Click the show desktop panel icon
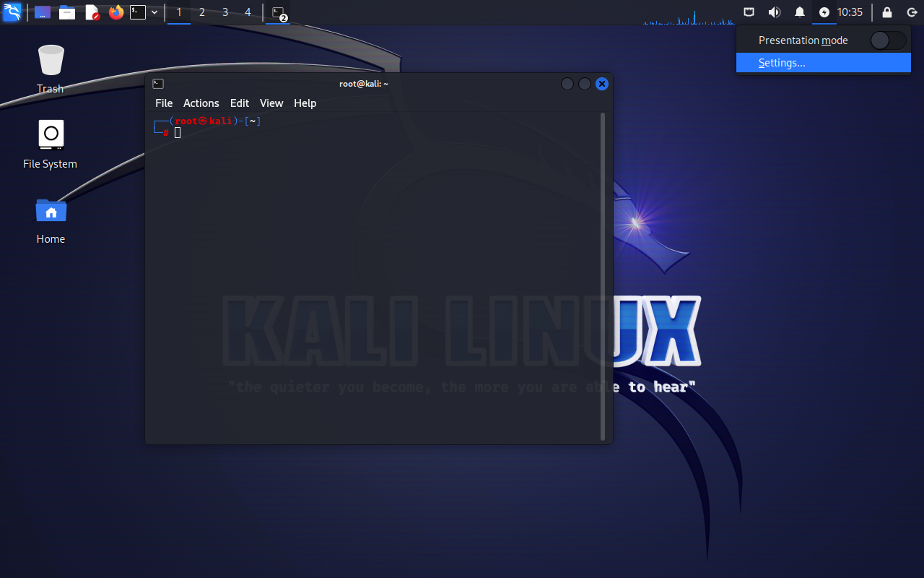This screenshot has height=578, width=924. tap(43, 12)
